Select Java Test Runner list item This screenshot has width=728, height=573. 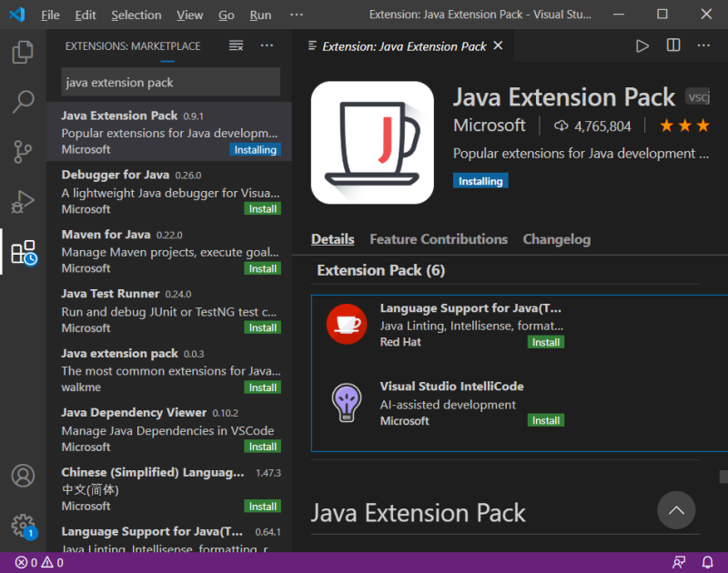coord(169,310)
